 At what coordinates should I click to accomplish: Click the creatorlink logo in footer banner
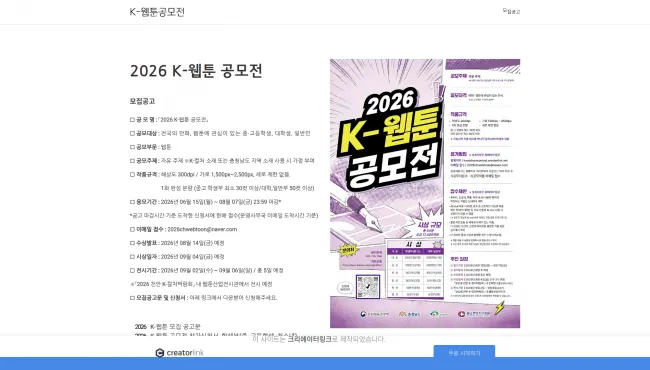(179, 353)
